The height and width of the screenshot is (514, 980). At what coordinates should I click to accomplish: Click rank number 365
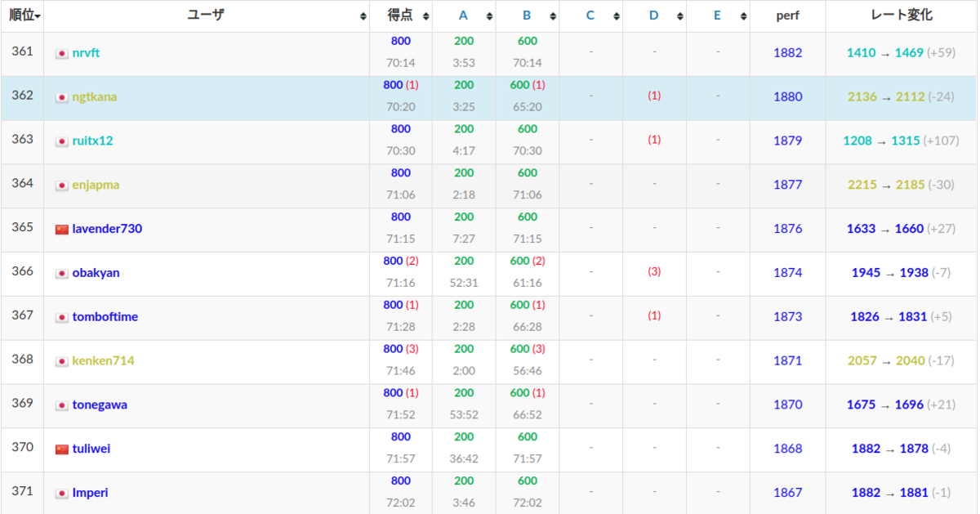[22, 227]
